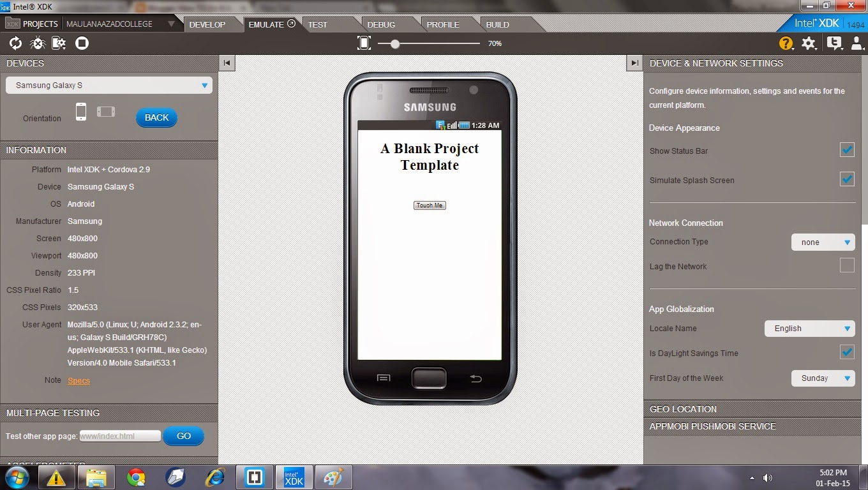Click the BACK button
Screen dimensions: 868x490
pos(156,117)
